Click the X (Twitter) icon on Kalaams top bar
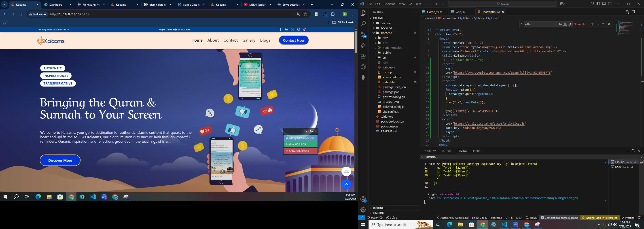This screenshot has height=229, width=644. point(292,30)
